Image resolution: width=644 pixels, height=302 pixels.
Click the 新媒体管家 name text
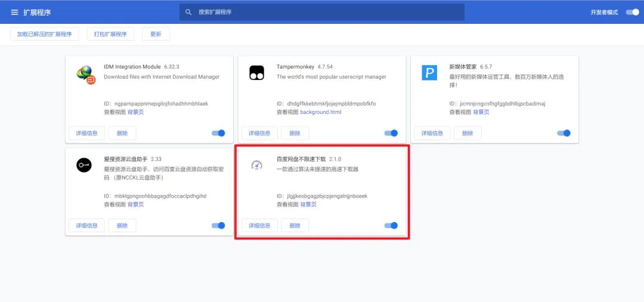click(x=463, y=67)
